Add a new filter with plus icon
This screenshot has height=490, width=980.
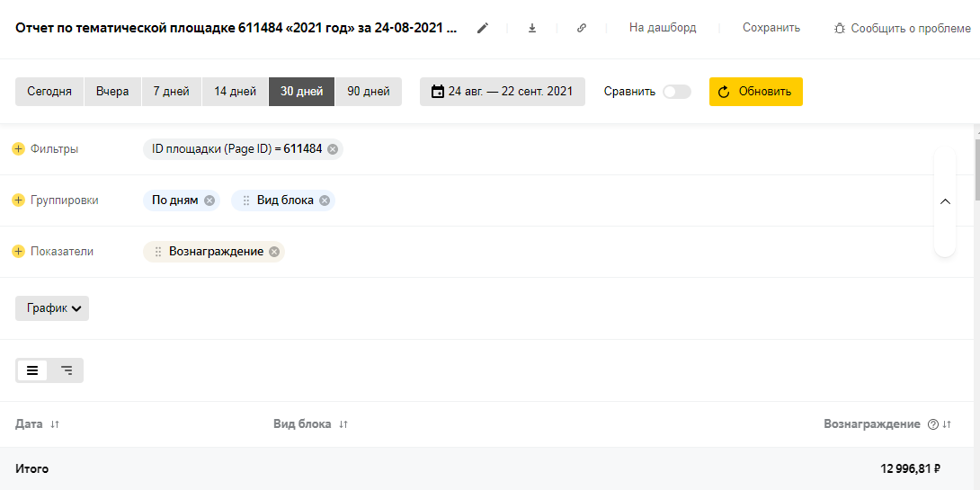(x=18, y=149)
